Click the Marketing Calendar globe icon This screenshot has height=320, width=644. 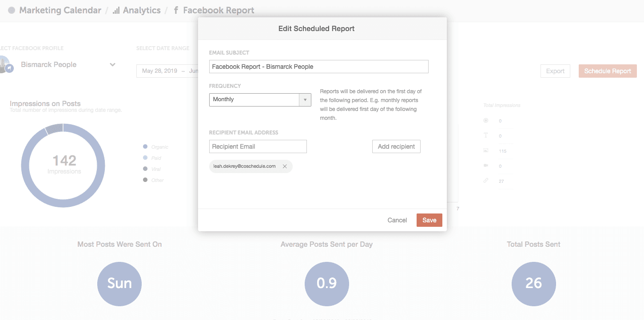pos(12,10)
